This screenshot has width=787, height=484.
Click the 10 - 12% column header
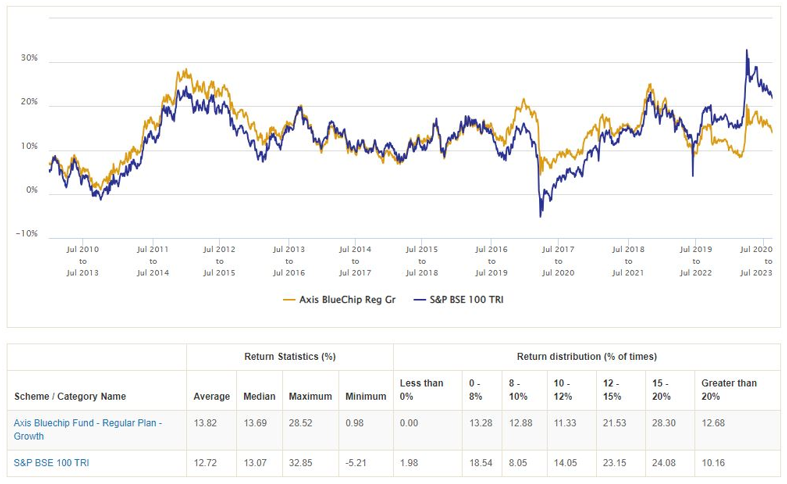563,390
